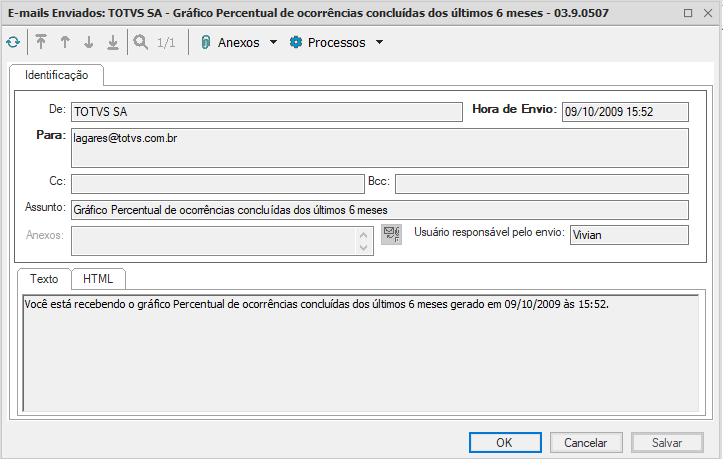The width and height of the screenshot is (723, 459).
Task: Click scroll down arrow in Anexos box
Action: coord(363,248)
